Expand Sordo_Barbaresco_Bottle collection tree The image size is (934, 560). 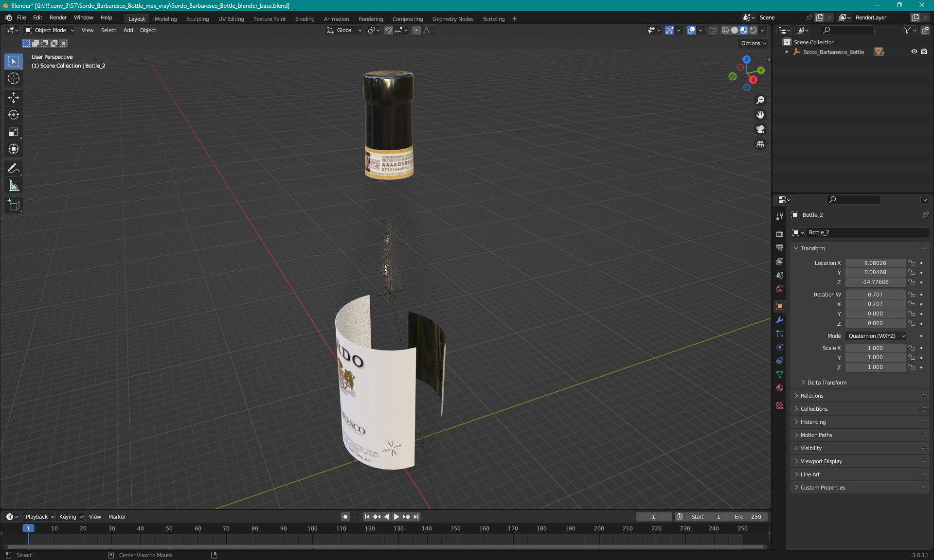(x=787, y=52)
